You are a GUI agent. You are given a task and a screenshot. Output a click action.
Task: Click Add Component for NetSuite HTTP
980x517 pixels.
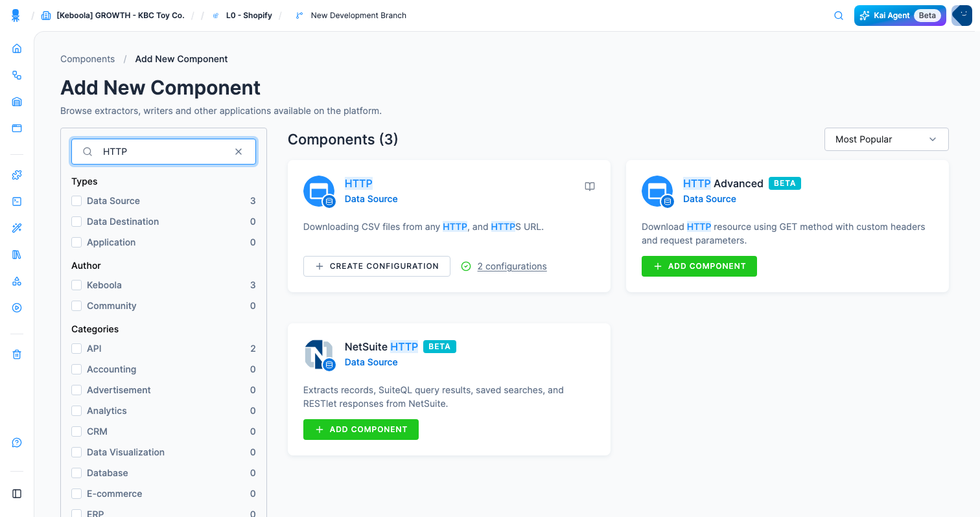pos(361,430)
